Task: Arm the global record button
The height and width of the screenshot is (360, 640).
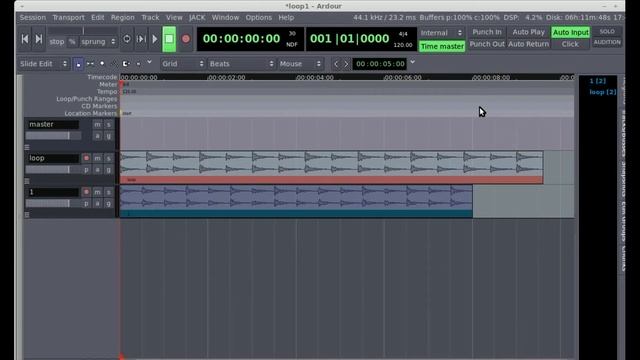Action: click(x=186, y=39)
